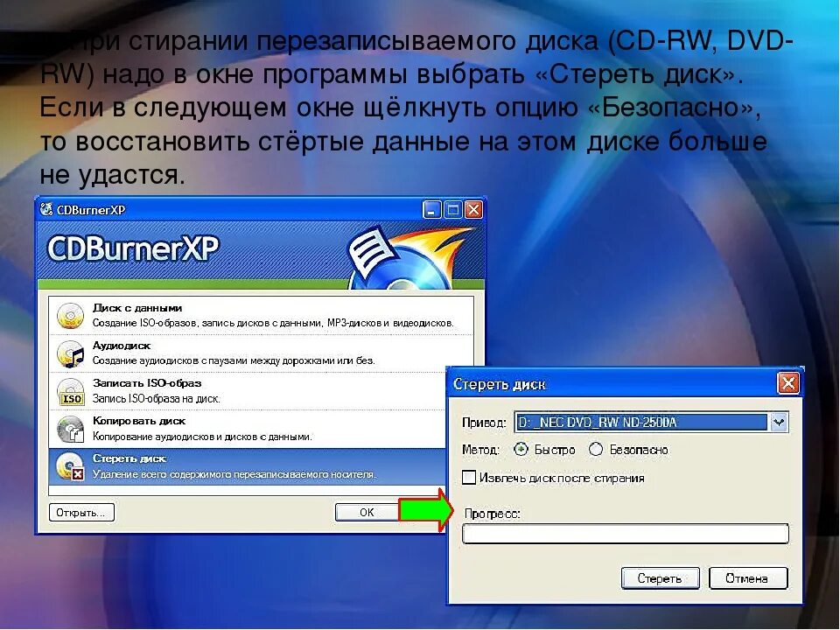The image size is (840, 630).
Task: Click the CDBurnerXP title bar app icon
Action: pos(46,209)
